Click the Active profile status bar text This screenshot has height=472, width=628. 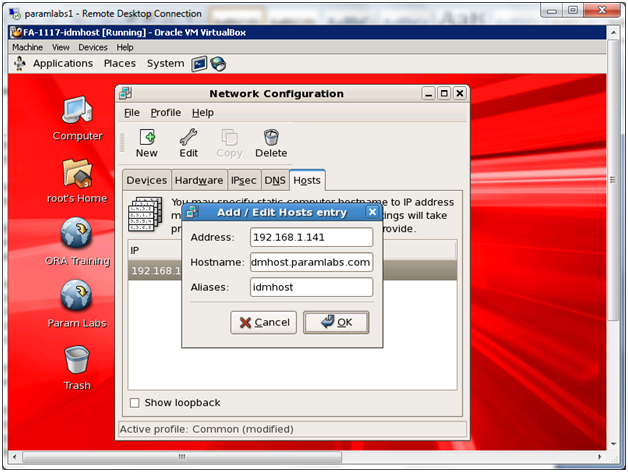tap(207, 429)
